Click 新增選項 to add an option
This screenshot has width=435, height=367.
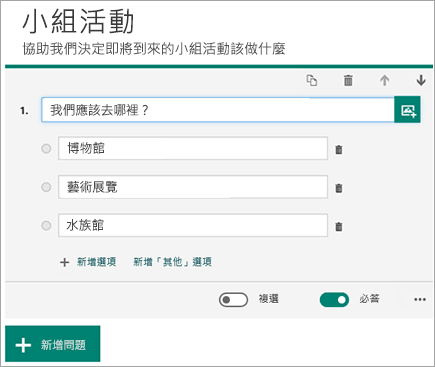88,262
